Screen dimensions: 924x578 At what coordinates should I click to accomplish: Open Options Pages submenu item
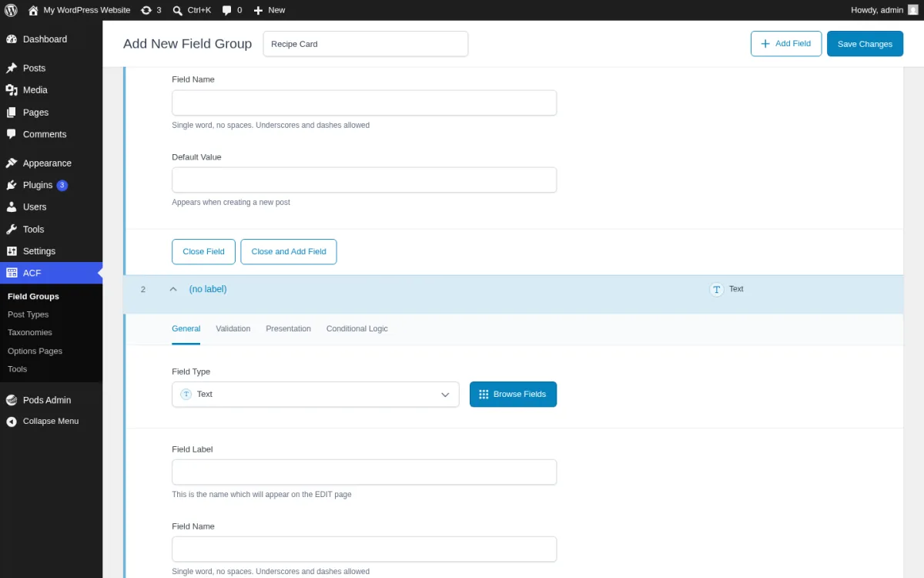click(35, 351)
